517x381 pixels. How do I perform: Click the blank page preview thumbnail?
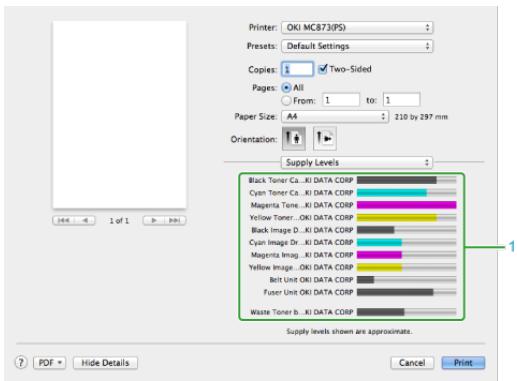tap(119, 115)
